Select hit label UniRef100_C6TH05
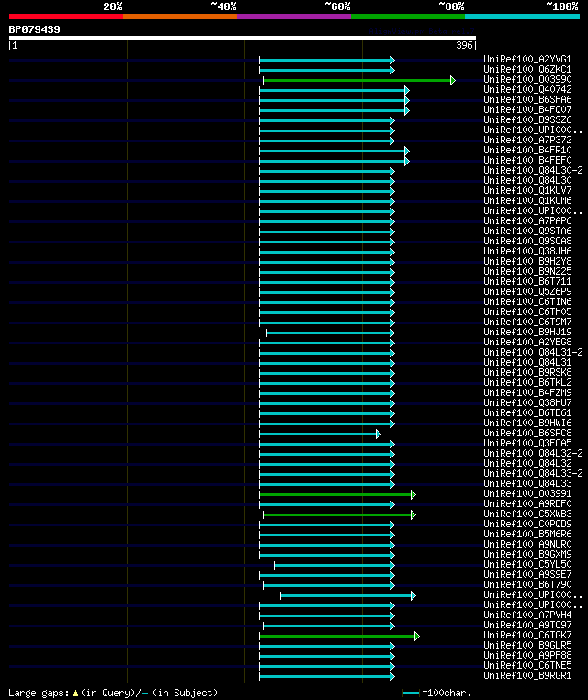Screen dimensions: 588x700 tap(527, 311)
